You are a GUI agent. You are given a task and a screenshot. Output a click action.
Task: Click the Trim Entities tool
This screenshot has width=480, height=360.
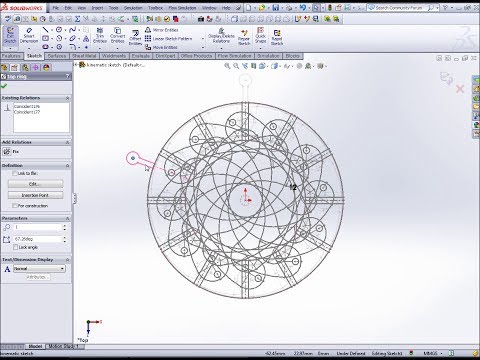pyautogui.click(x=100, y=36)
